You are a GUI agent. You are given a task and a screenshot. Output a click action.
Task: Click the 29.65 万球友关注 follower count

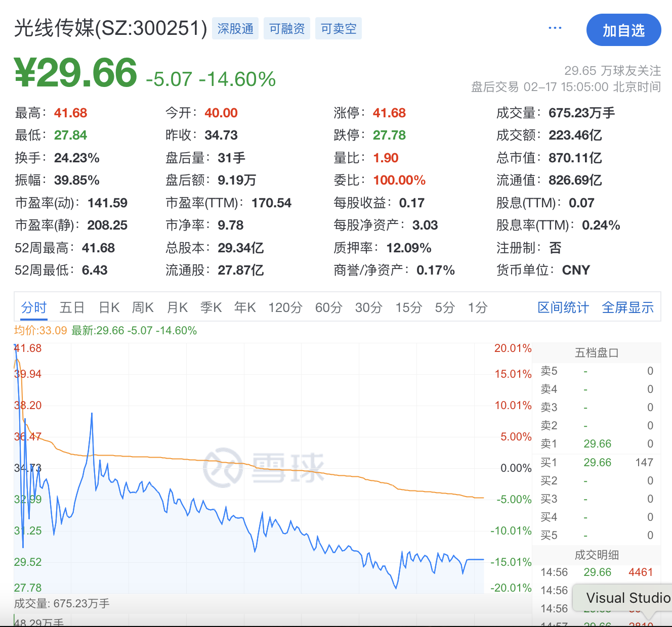pyautogui.click(x=613, y=70)
